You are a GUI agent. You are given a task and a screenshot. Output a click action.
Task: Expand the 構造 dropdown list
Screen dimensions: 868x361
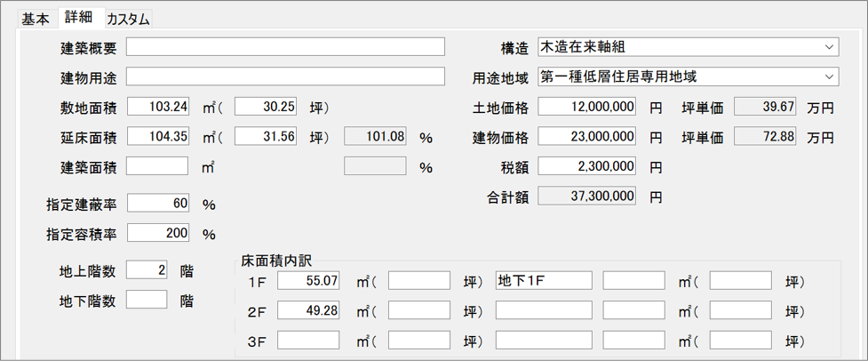coord(829,47)
